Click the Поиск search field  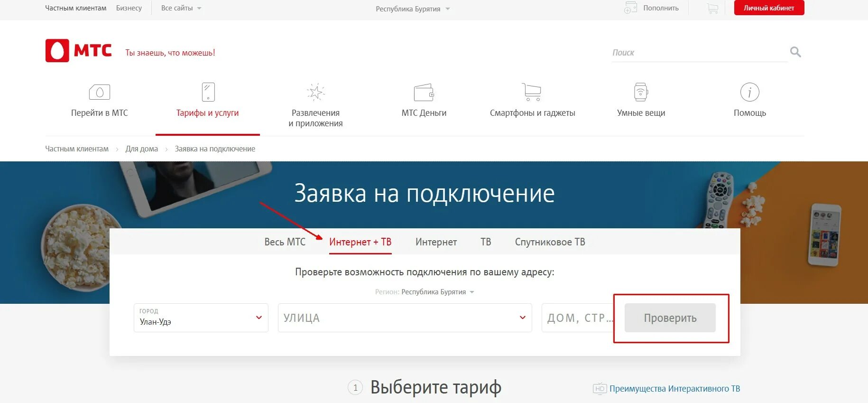(700, 53)
